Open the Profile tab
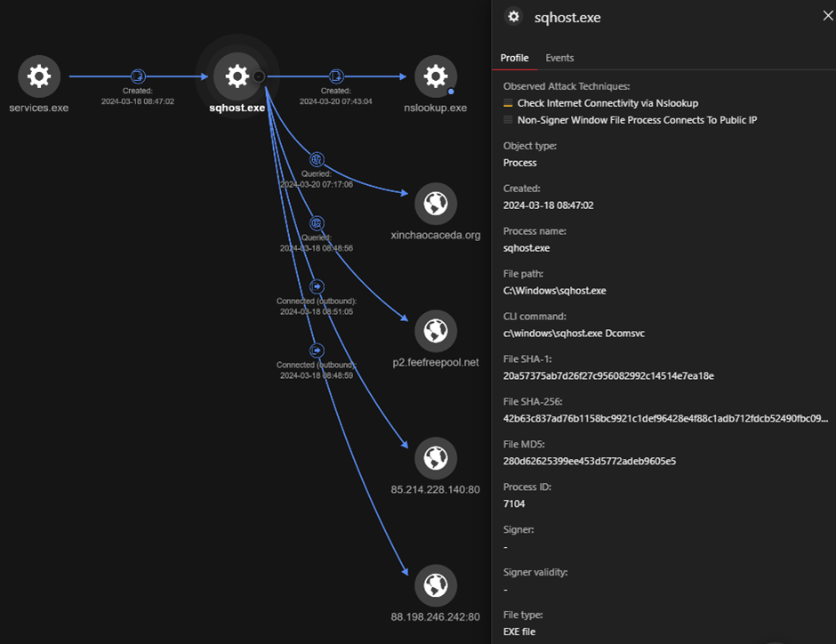The image size is (836, 644). click(x=514, y=58)
